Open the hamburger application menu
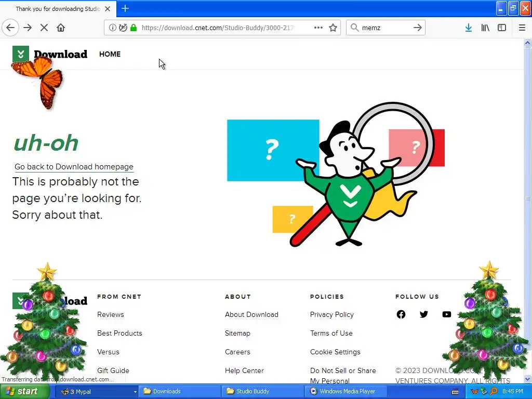 [x=522, y=28]
